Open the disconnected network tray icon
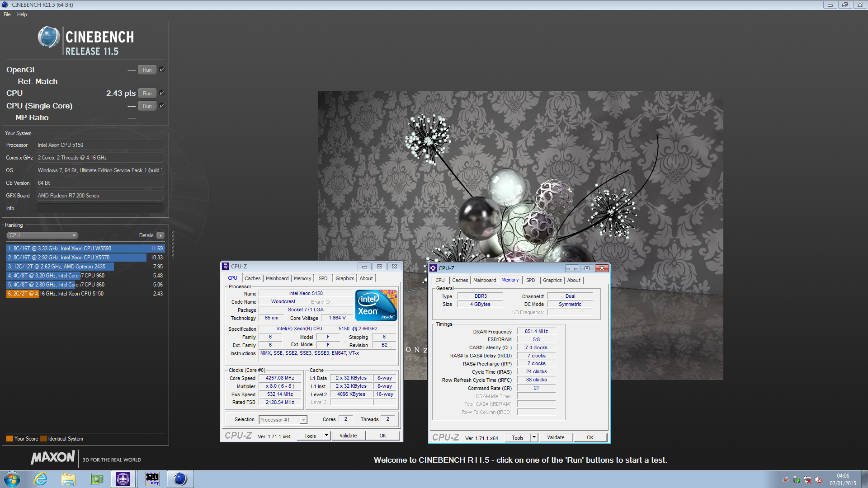 tap(807, 480)
